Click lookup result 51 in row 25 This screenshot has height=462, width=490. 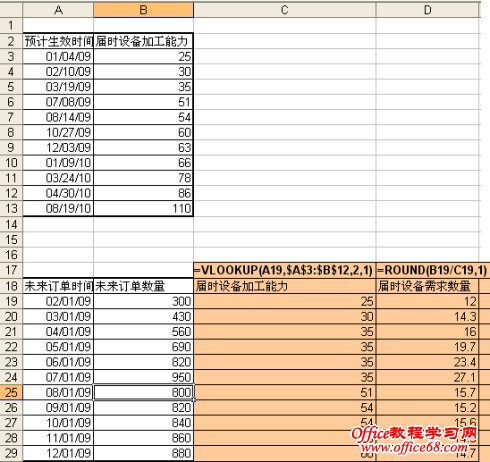click(284, 392)
